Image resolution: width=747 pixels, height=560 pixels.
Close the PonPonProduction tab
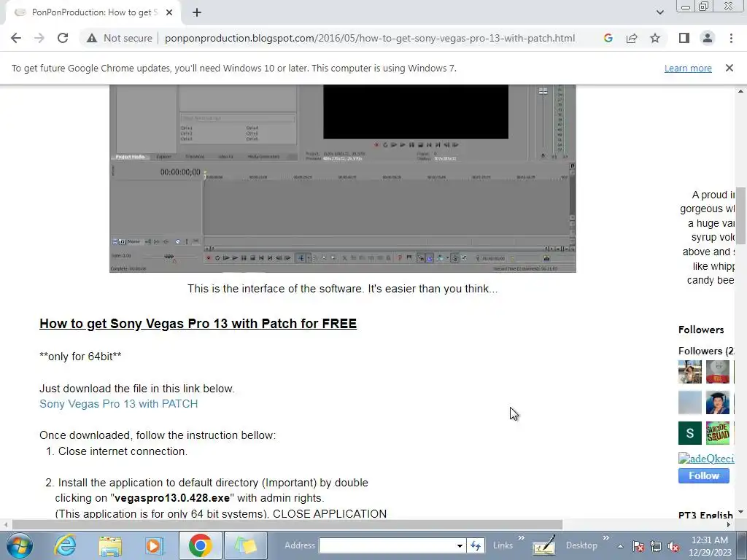(169, 12)
